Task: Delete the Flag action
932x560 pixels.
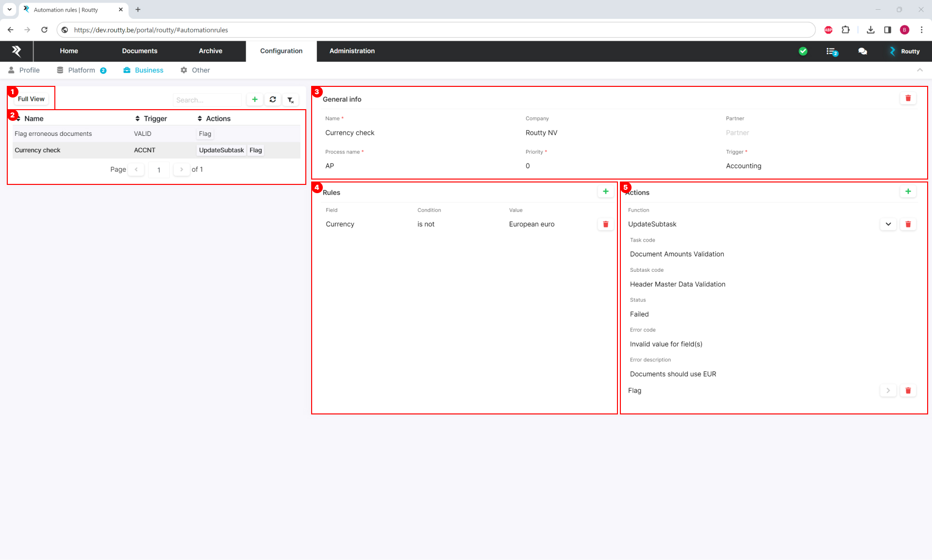Action: 908,391
